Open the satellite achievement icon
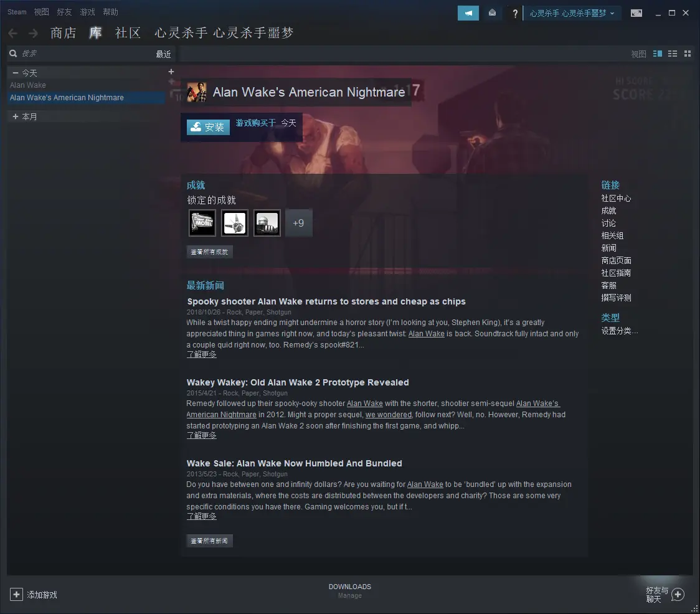Screen dimensions: 700x614 234,223
